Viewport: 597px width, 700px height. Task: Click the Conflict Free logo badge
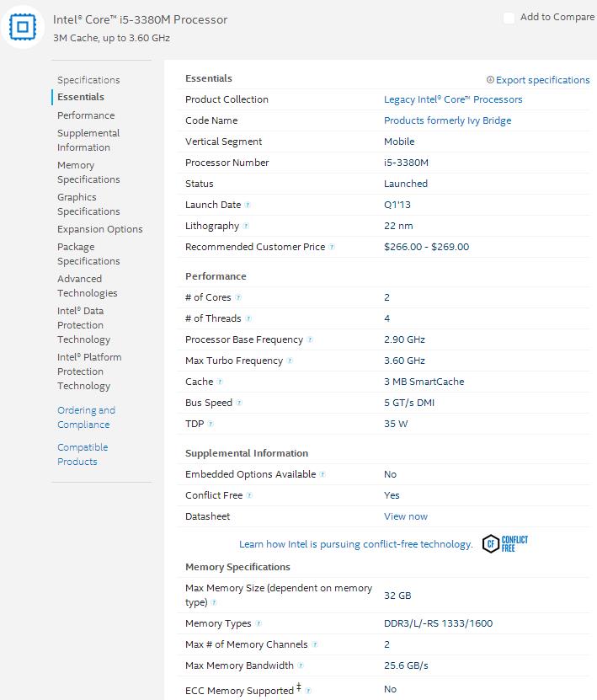tap(505, 544)
